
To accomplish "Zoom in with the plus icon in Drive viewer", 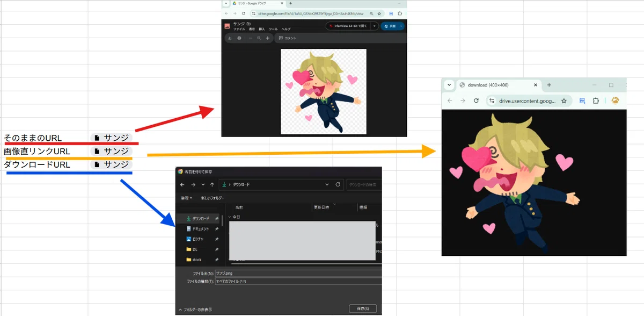I will point(268,38).
